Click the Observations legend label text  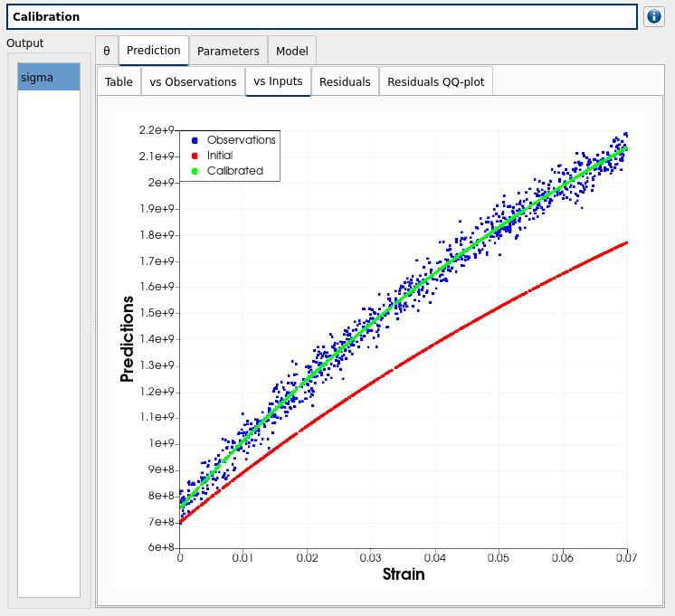coord(241,140)
